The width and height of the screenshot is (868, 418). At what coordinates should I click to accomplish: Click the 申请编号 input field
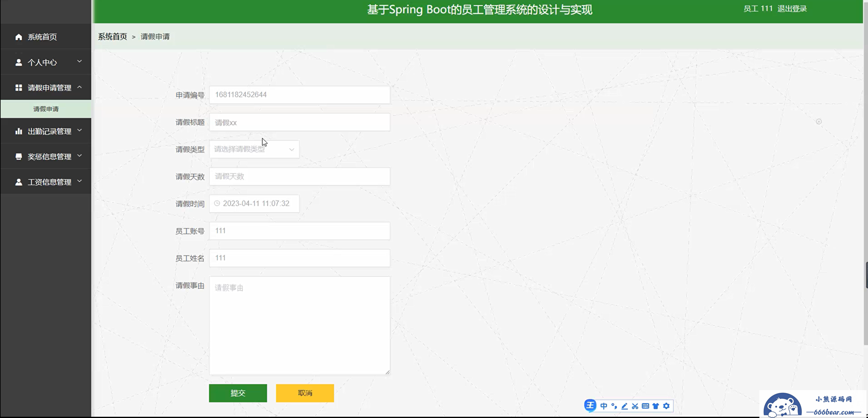299,95
